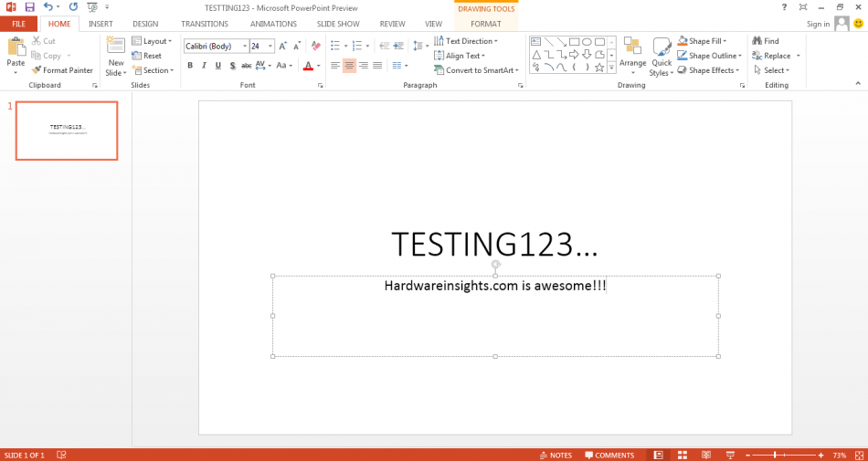
Task: Switch to TRANSITIONS tab
Action: [x=205, y=24]
